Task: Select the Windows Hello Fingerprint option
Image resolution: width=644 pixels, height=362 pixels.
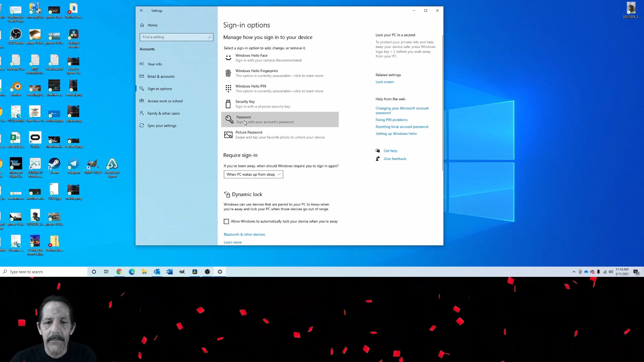Action: pyautogui.click(x=280, y=73)
